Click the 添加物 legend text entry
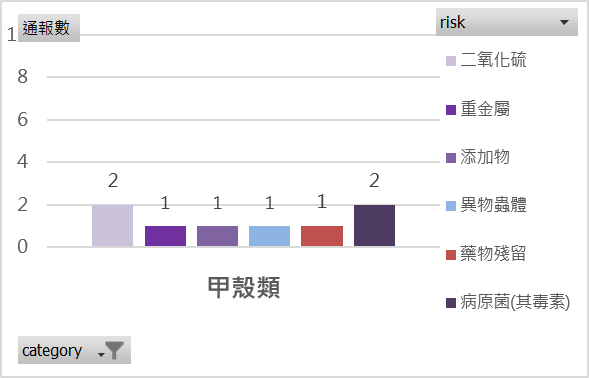The image size is (589, 378). pos(485,157)
